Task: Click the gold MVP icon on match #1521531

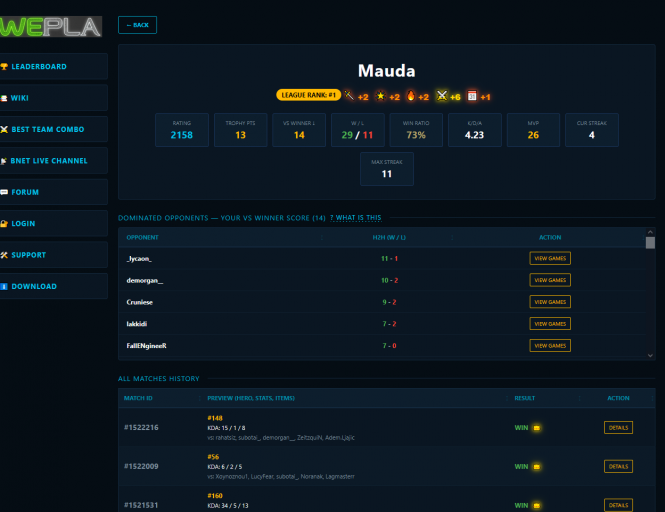Action: pos(536,506)
